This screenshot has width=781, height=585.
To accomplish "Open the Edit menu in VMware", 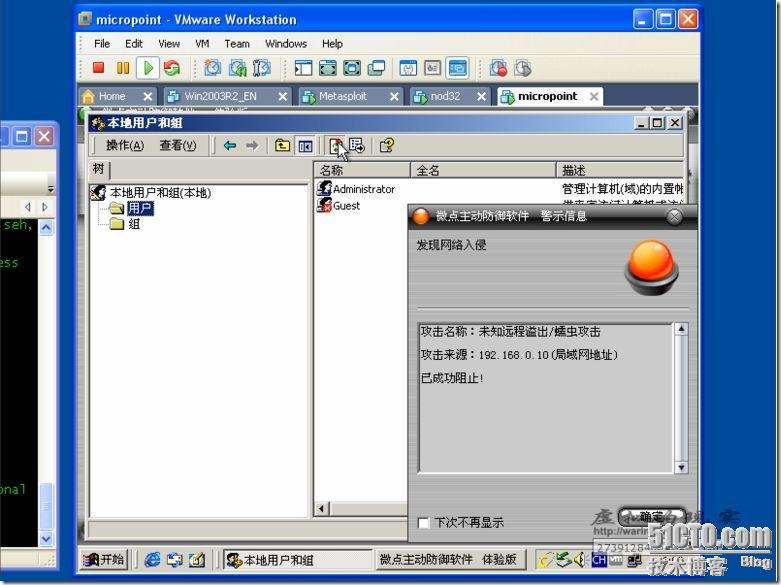I will point(133,43).
